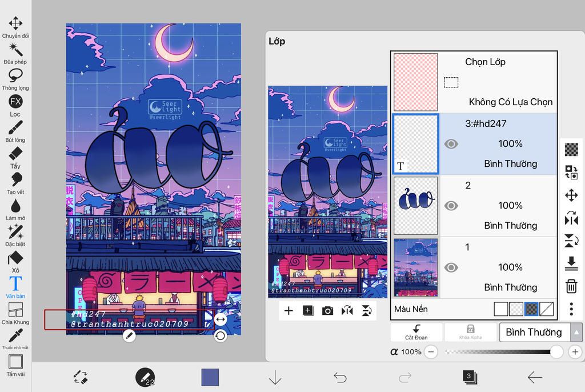Screen dimensions: 585x392
Task: Click the alpha opacity slider handle
Action: pyautogui.click(x=556, y=351)
